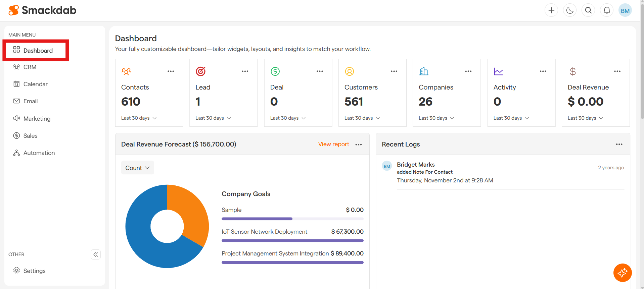Click the plus (add new) icon in header
The height and width of the screenshot is (289, 644).
click(551, 10)
